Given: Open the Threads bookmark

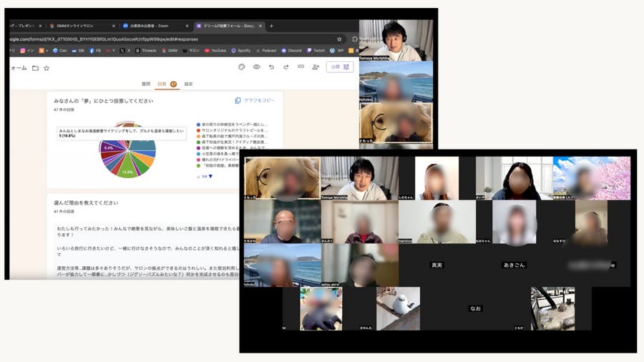Looking at the screenshot, I should (x=146, y=51).
